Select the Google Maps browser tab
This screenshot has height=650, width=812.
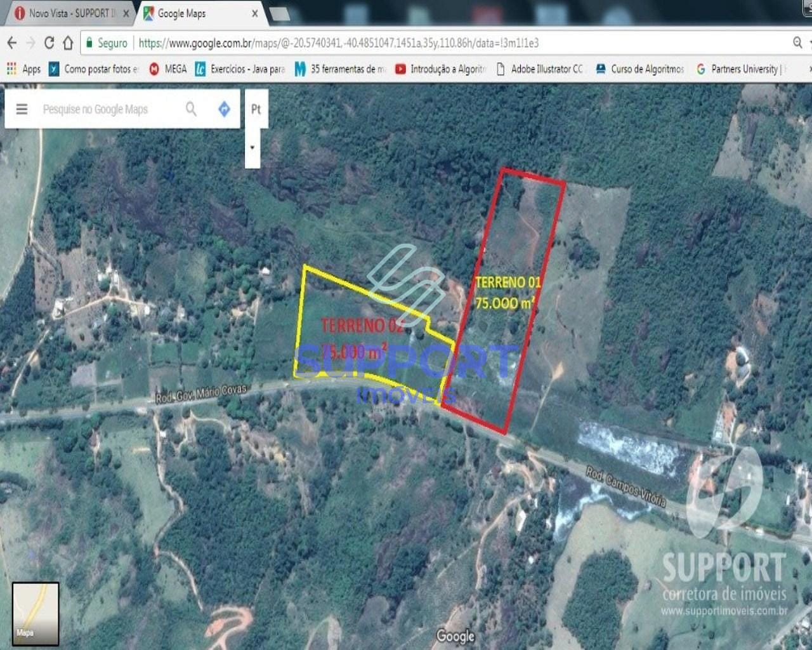pyautogui.click(x=190, y=13)
